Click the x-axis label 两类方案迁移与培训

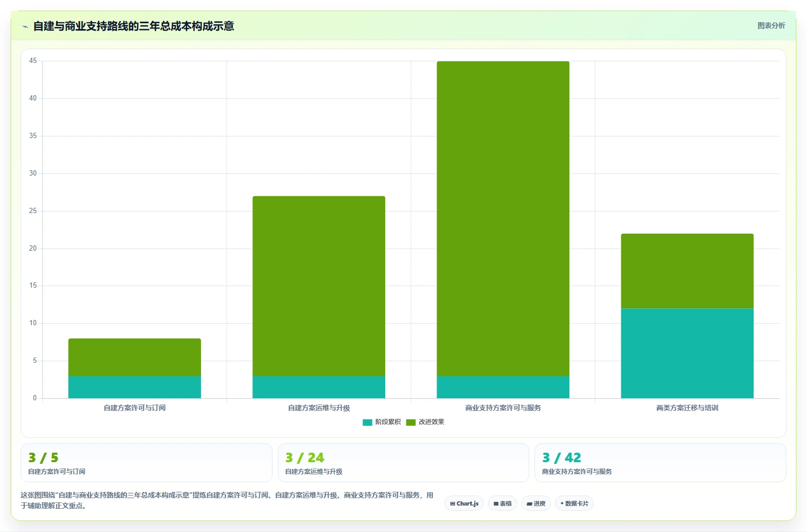tap(687, 408)
